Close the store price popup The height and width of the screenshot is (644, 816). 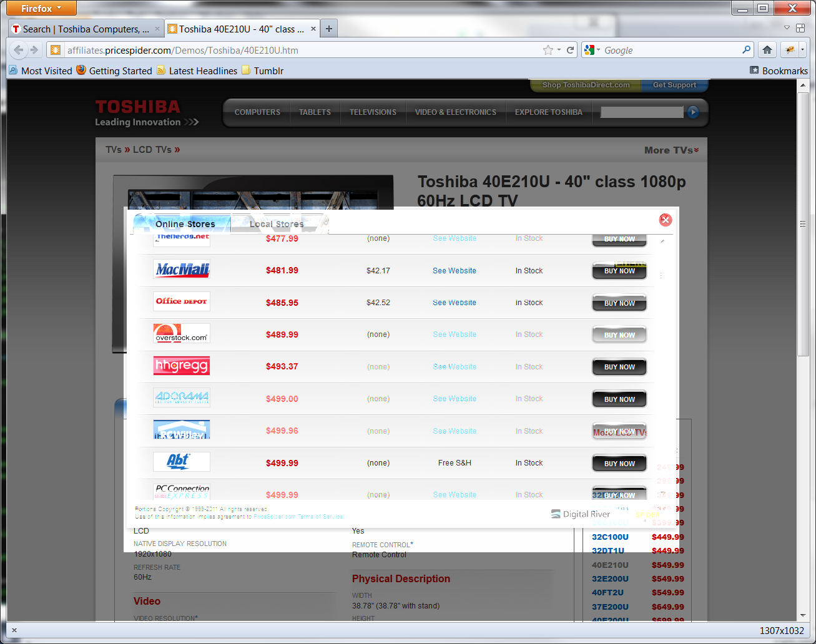coord(666,220)
